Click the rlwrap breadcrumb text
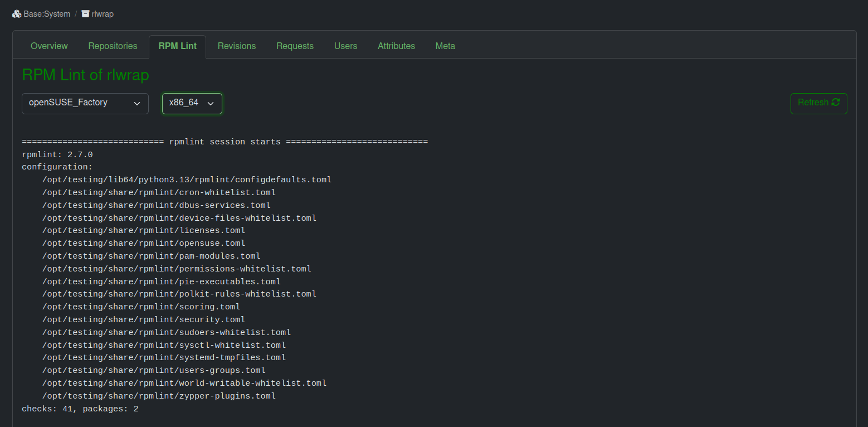868x427 pixels. 103,14
